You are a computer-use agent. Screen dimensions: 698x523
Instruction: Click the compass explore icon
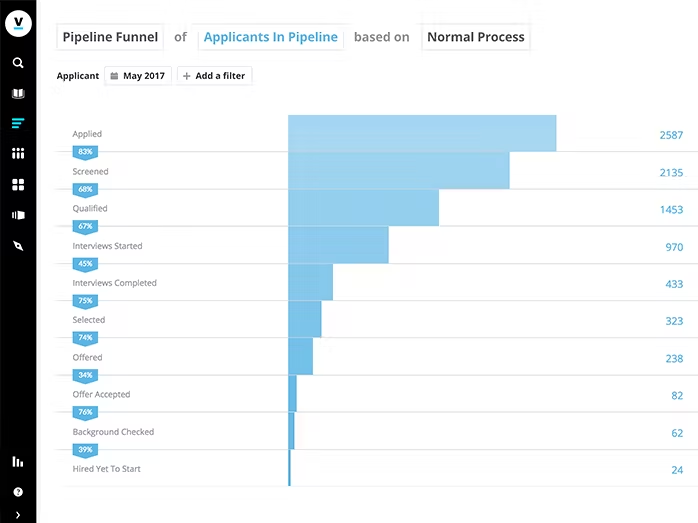click(x=18, y=246)
